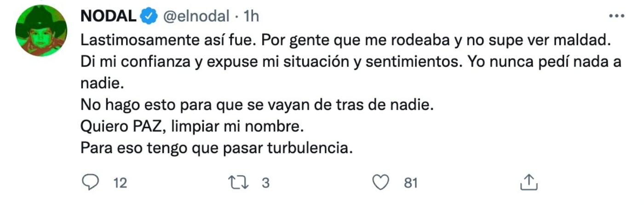Click the retweet count 3

point(265,183)
